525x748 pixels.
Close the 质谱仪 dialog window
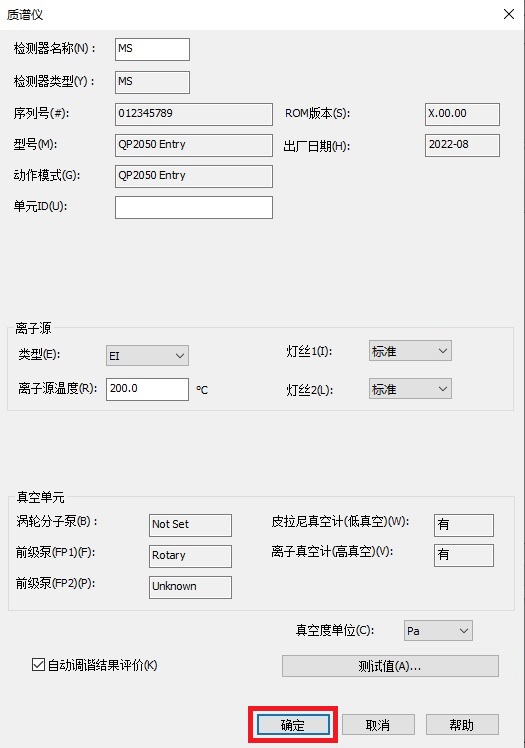pos(509,14)
